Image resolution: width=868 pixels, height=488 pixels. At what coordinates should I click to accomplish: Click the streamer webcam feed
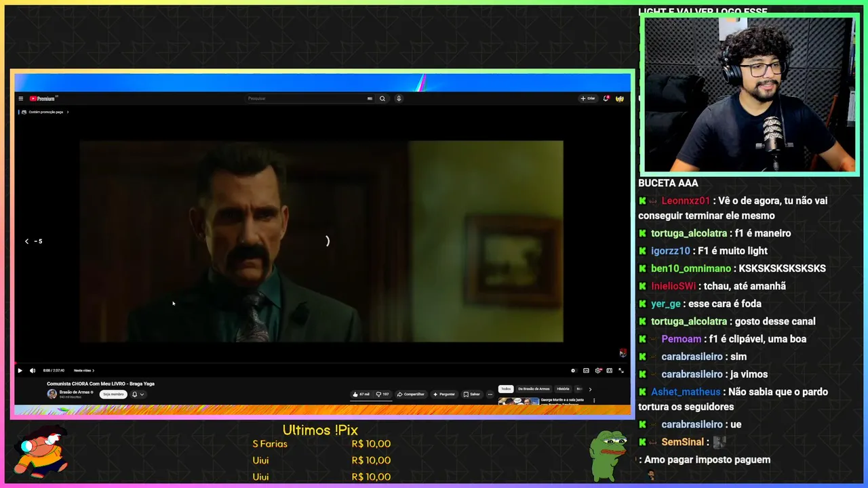[749, 95]
